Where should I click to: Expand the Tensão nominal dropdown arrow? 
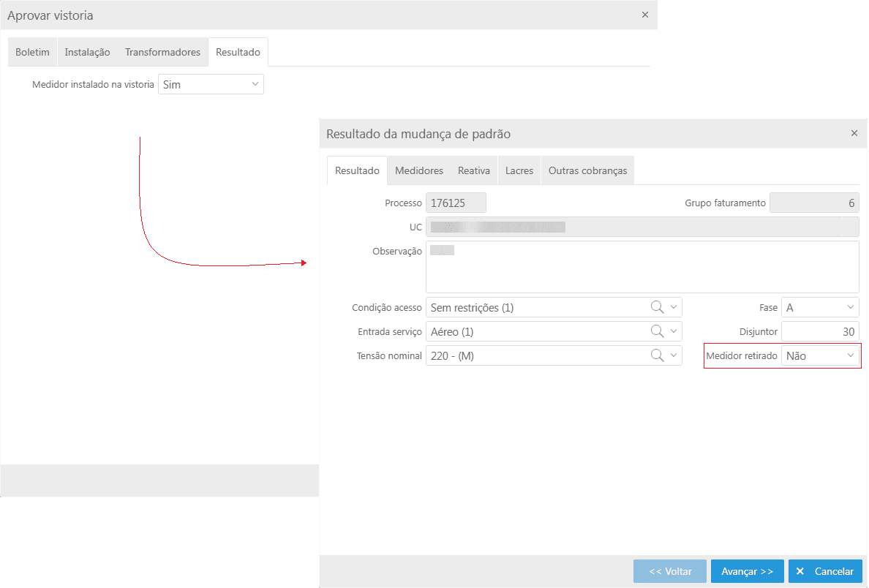pyautogui.click(x=674, y=355)
